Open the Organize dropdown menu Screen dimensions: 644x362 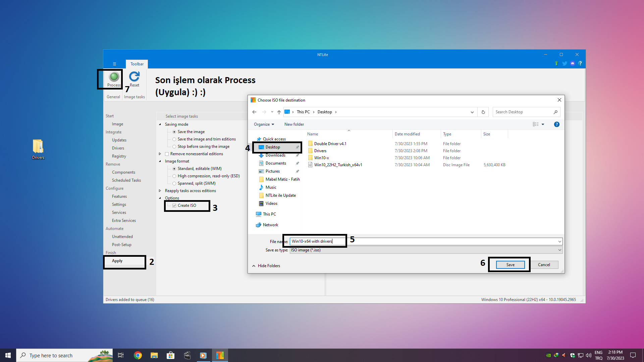pyautogui.click(x=264, y=124)
